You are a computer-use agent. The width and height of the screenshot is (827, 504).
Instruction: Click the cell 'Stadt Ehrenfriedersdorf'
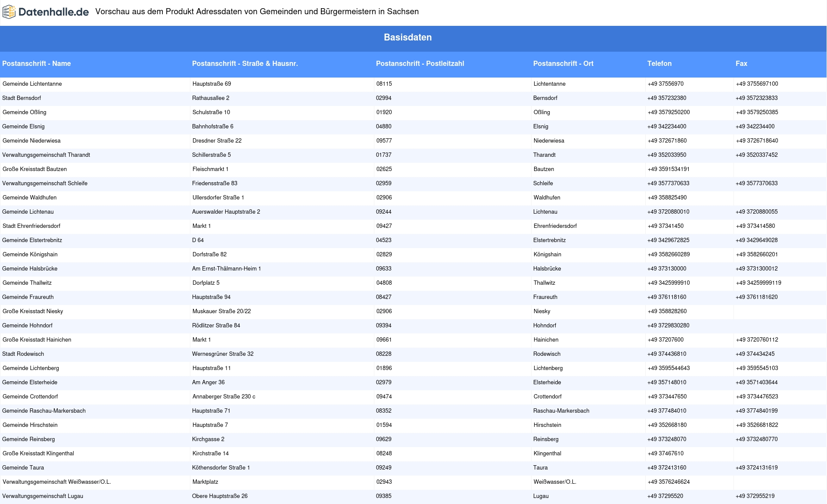(31, 226)
